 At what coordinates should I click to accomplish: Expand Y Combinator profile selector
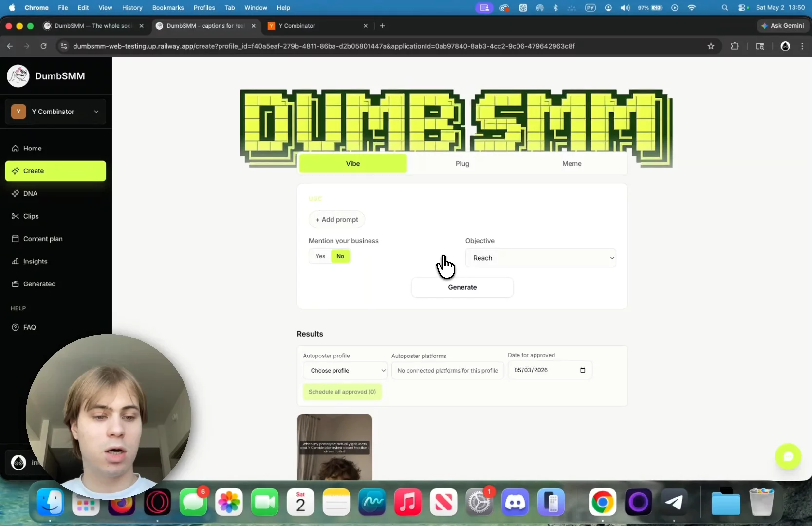pyautogui.click(x=55, y=112)
